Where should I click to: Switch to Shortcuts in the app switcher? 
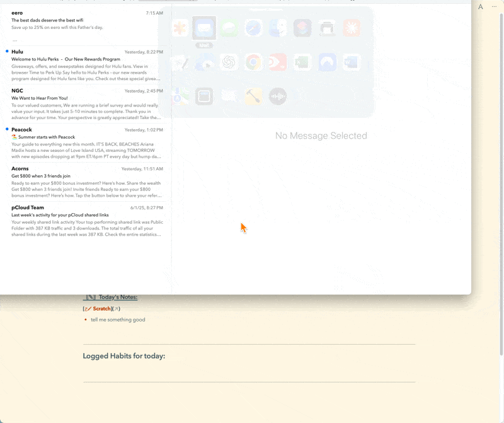[302, 28]
